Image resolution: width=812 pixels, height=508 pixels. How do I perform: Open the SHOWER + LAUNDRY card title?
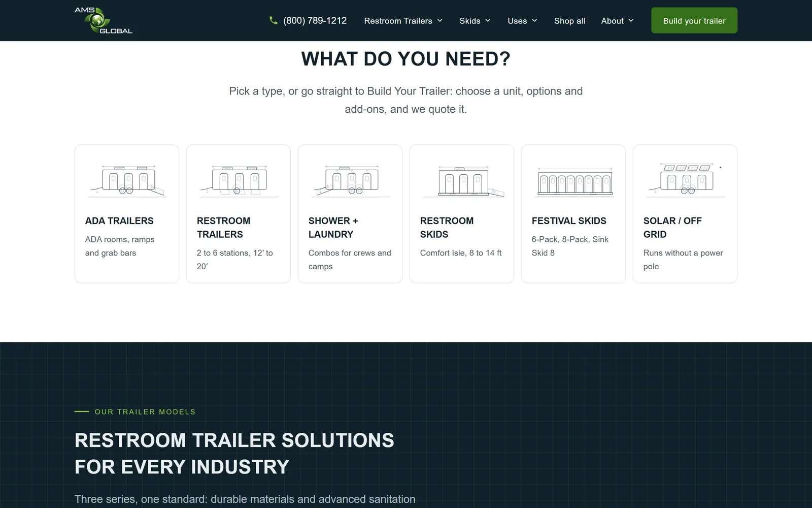click(333, 228)
